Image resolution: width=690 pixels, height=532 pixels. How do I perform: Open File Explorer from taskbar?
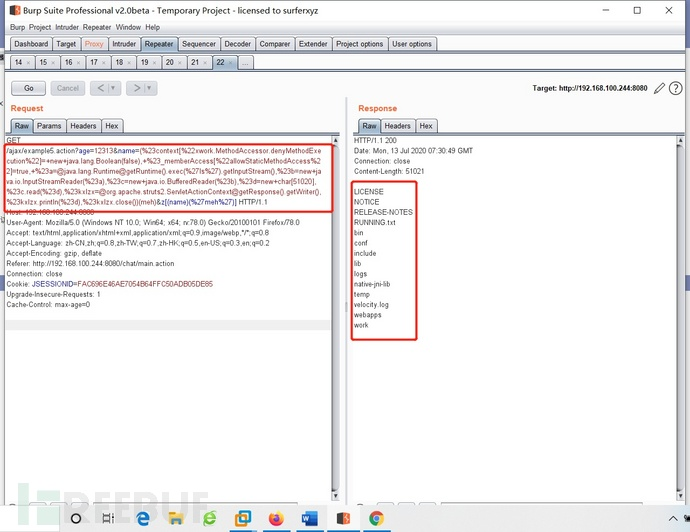pyautogui.click(x=176, y=518)
